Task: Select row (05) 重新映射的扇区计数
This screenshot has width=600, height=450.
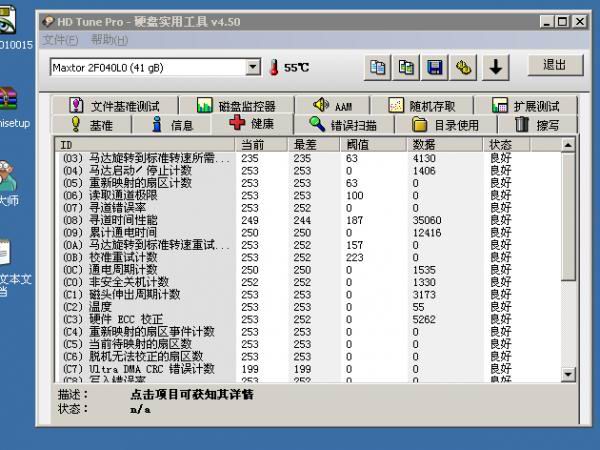Action: click(308, 183)
